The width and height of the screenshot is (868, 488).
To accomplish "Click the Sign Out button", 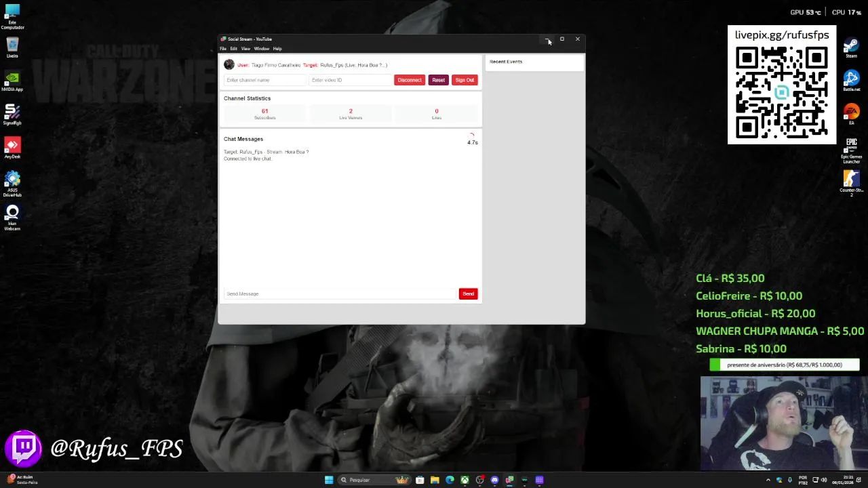I will click(x=465, y=80).
